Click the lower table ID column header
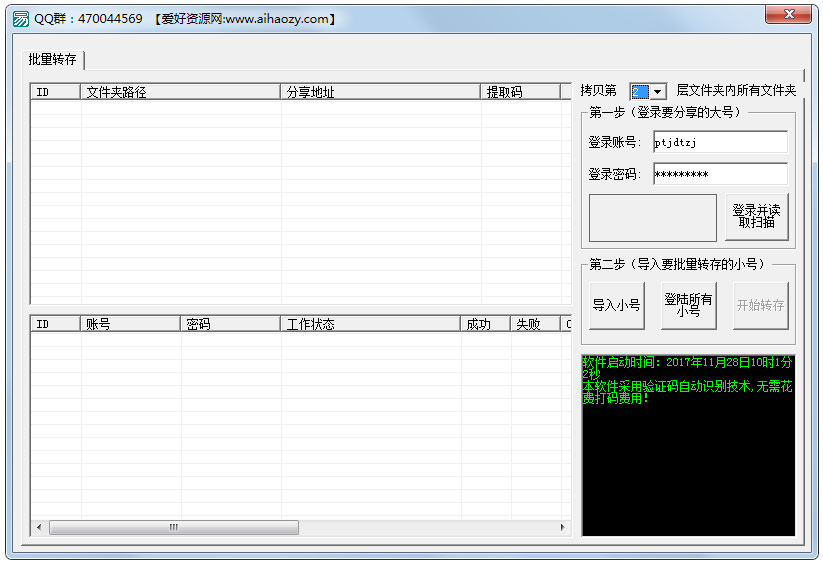This screenshot has height=566, width=823. coord(55,324)
